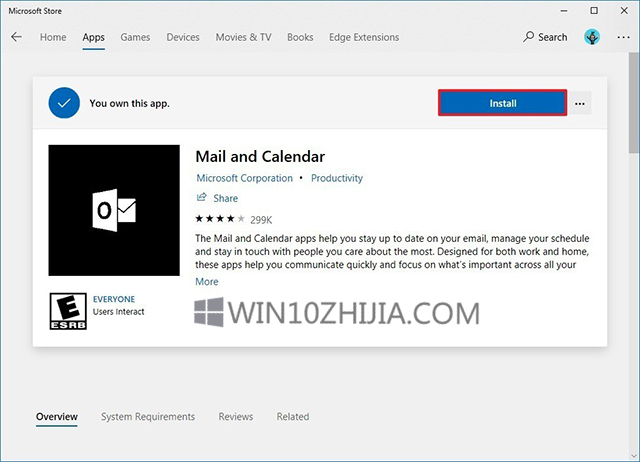
Task: Expand description with the More link
Action: pyautogui.click(x=207, y=282)
